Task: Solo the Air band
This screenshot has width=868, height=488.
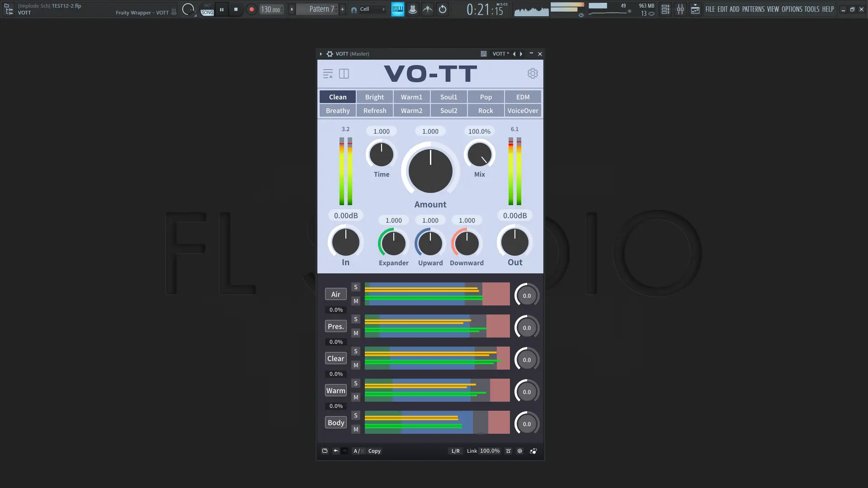Action: pos(356,287)
